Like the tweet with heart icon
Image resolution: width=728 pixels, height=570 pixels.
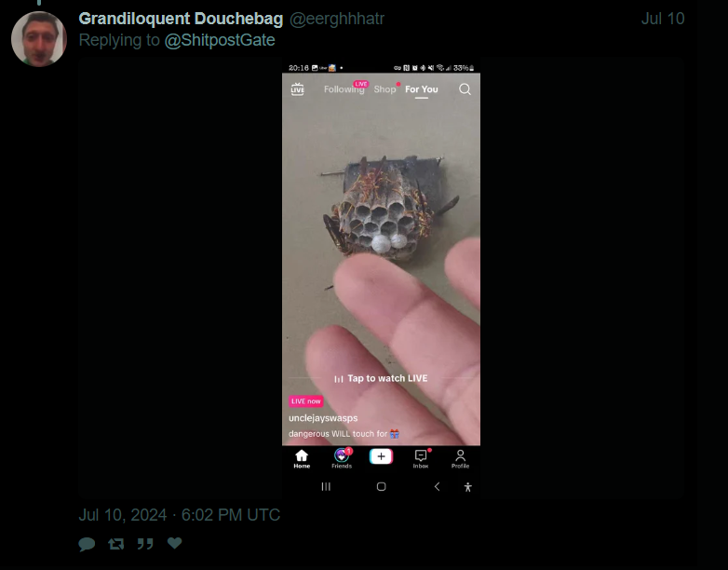175,543
